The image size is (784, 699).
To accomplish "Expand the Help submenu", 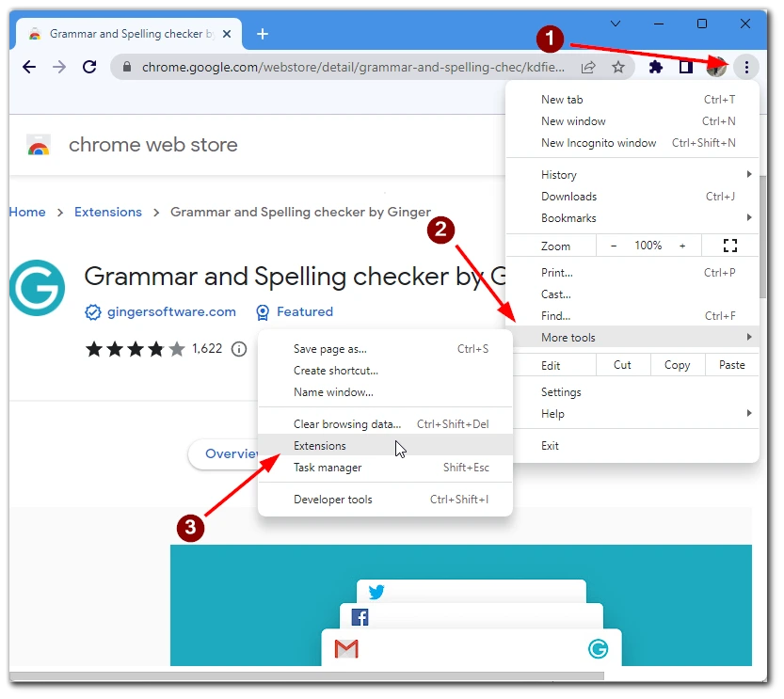I will pyautogui.click(x=632, y=414).
